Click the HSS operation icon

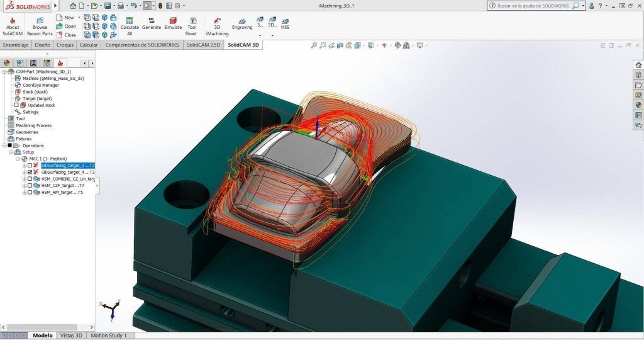pos(285,23)
